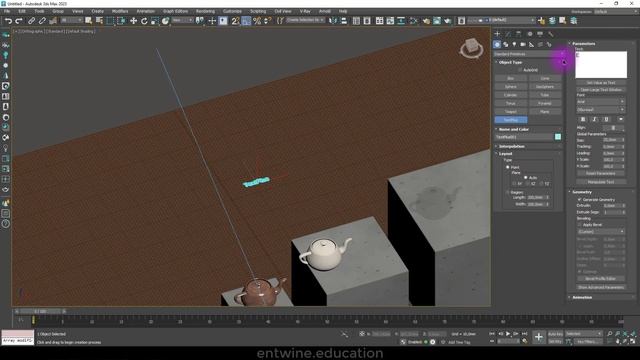This screenshot has height=360, width=640.
Task: Click the italic text format icon
Action: coord(594,119)
